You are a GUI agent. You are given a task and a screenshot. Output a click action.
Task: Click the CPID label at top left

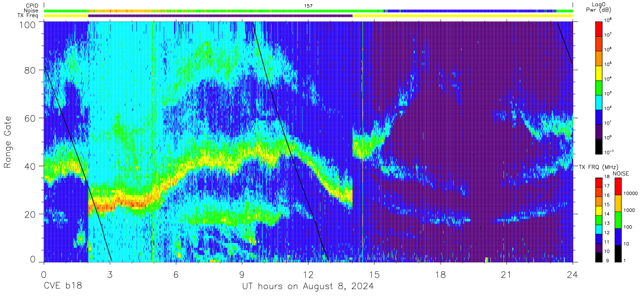click(33, 5)
